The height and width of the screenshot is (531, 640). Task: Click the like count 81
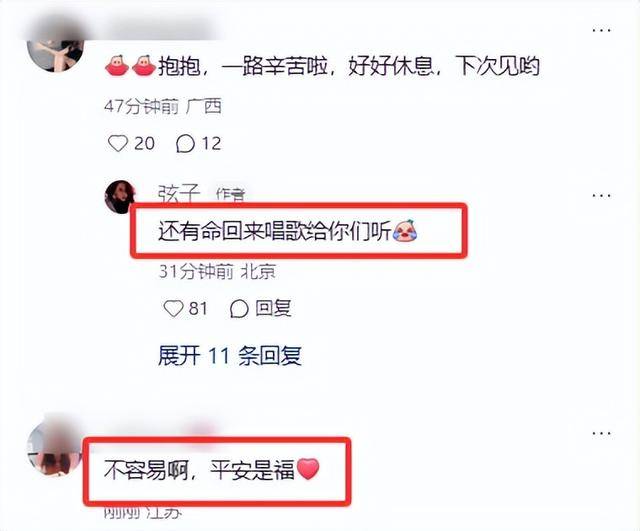198,308
